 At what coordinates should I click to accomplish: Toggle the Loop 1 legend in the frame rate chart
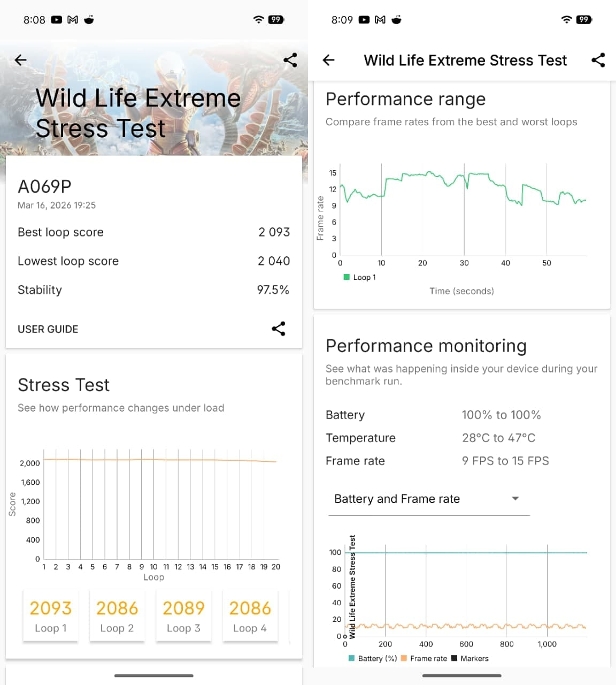tap(360, 277)
